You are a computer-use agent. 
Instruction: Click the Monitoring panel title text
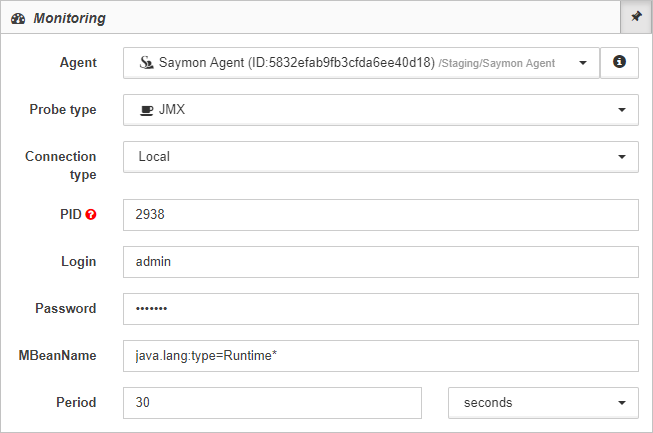click(70, 18)
